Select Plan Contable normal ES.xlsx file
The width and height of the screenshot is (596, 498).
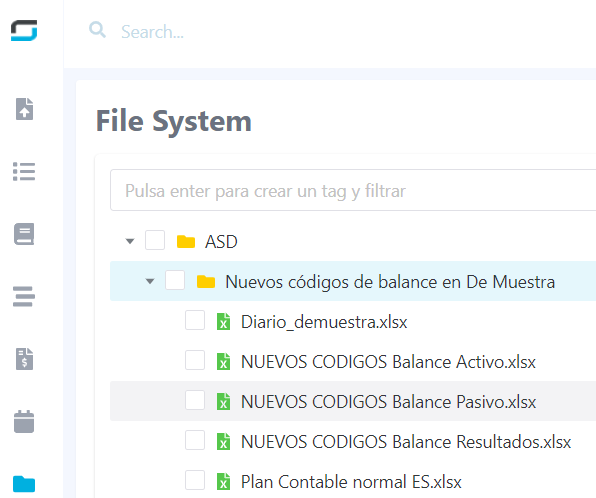(351, 482)
